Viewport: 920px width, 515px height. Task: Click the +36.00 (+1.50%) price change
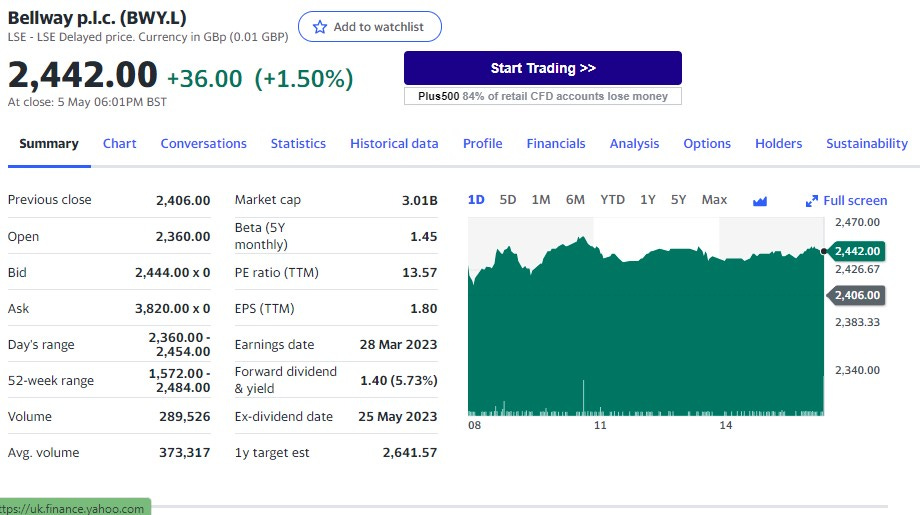(x=261, y=79)
